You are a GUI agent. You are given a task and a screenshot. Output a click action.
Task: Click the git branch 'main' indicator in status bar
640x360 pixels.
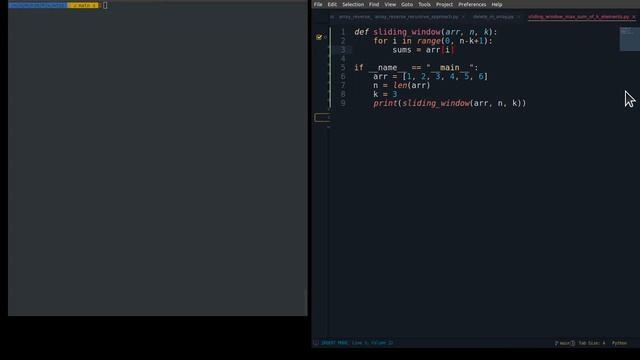[564, 343]
